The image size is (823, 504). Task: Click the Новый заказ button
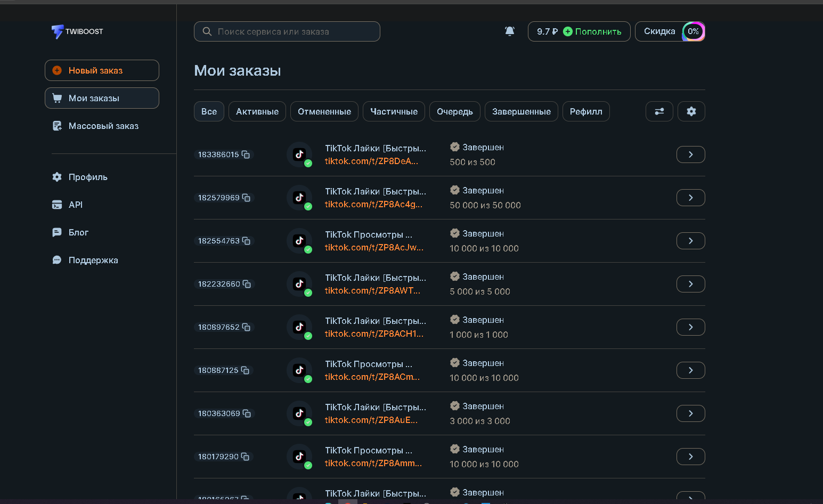click(102, 70)
